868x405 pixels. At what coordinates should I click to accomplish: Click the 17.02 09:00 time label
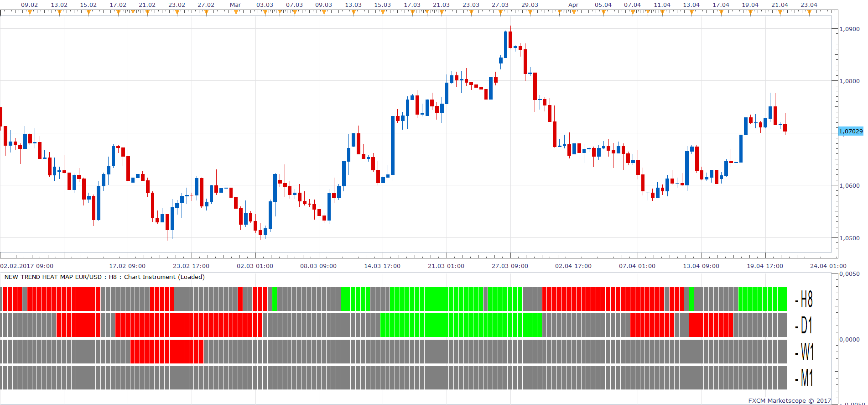(x=128, y=266)
